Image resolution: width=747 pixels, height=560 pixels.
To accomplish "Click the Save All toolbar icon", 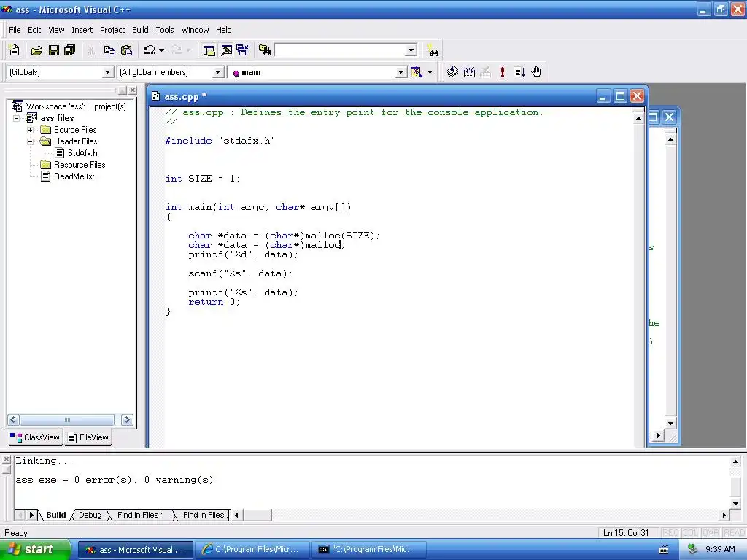I will pos(70,50).
